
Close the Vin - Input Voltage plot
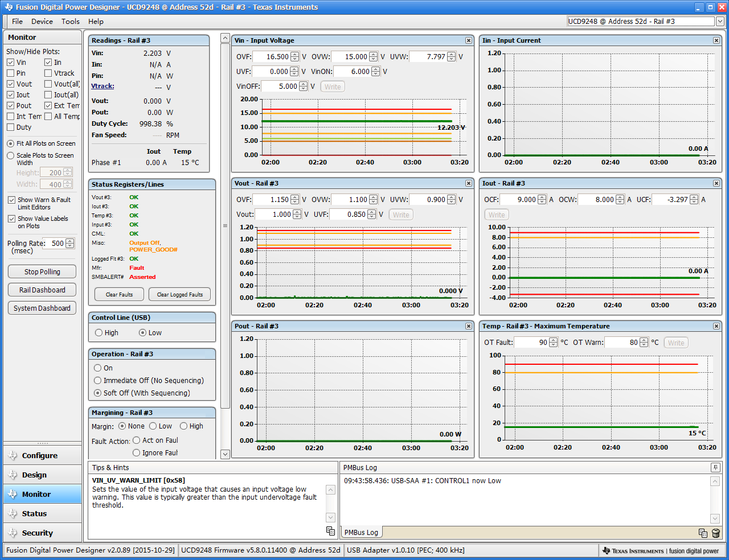coord(469,40)
